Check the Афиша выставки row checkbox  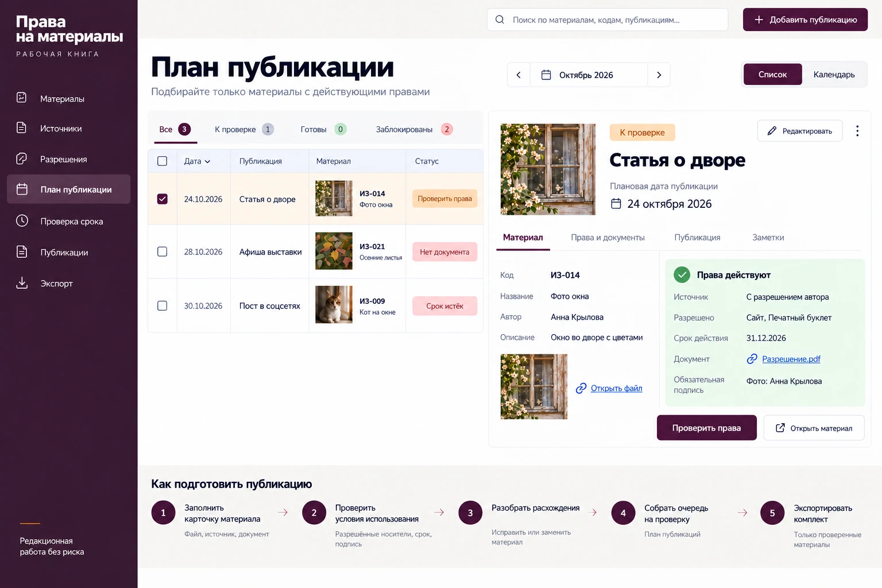tap(163, 252)
